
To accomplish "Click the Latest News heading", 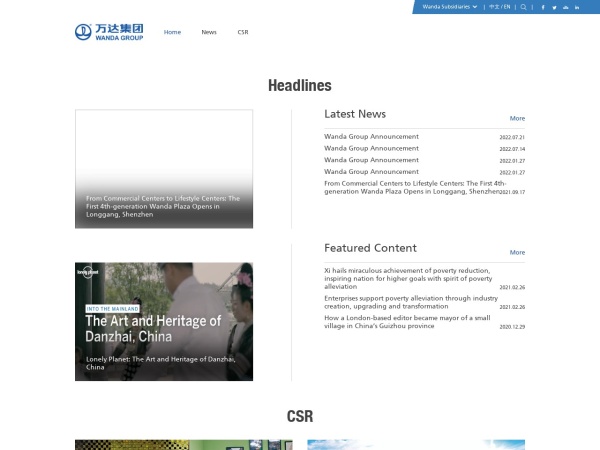I will click(x=355, y=114).
